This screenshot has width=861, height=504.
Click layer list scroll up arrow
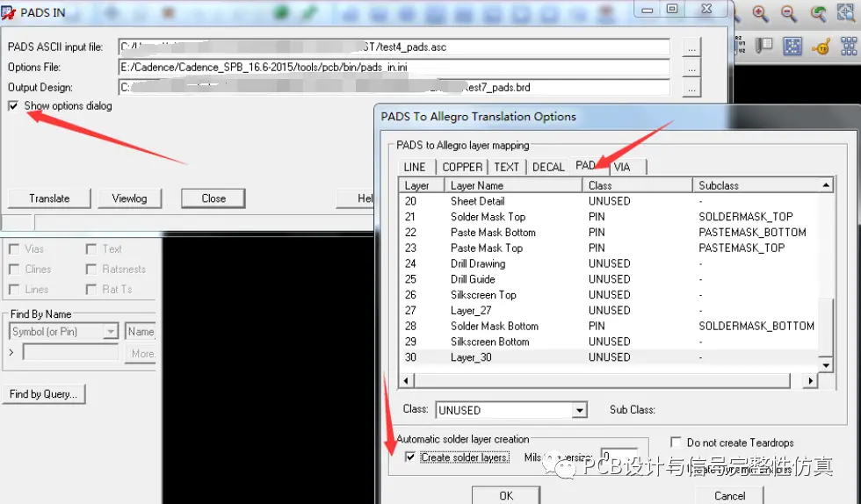pyautogui.click(x=826, y=185)
